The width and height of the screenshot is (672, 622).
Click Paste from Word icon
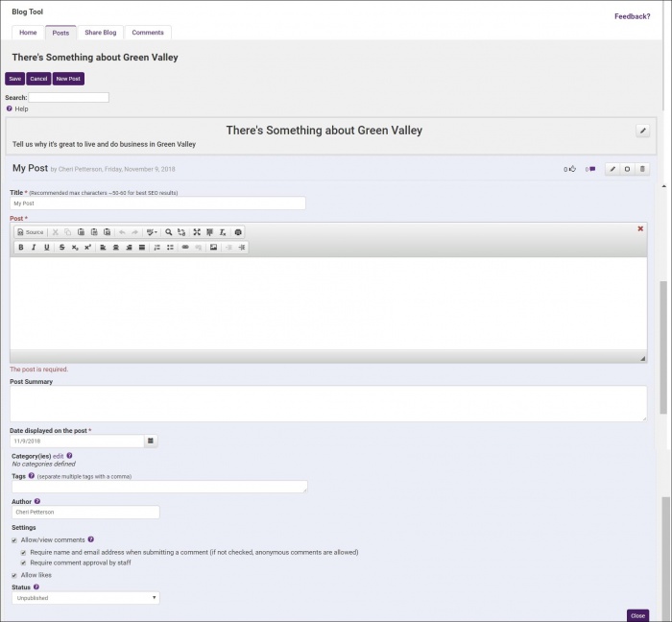coord(107,232)
